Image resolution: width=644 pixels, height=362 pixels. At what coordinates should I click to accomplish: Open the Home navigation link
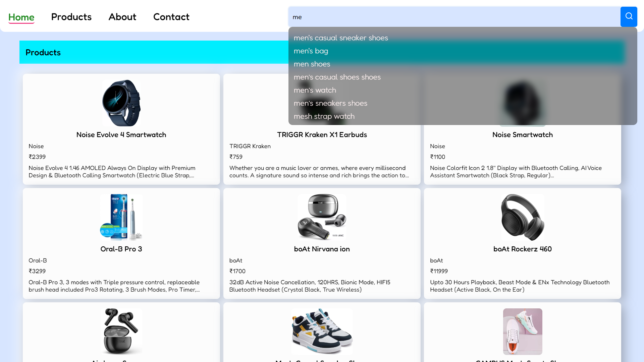(x=21, y=17)
